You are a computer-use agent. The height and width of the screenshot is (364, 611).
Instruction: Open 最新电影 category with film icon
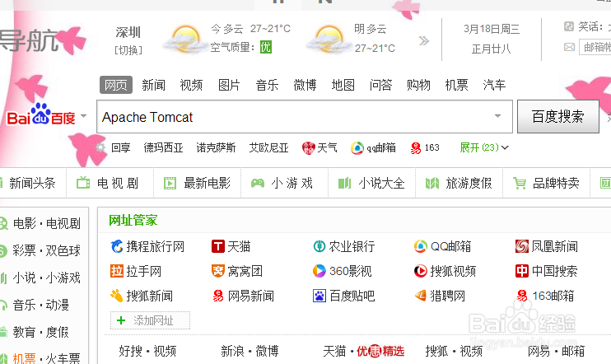click(197, 183)
